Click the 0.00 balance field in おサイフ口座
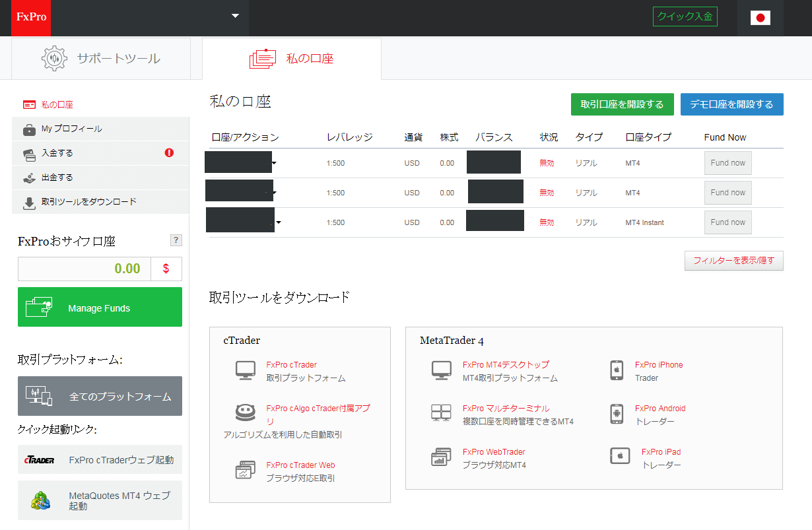The width and height of the screenshot is (812, 530). pos(85,269)
